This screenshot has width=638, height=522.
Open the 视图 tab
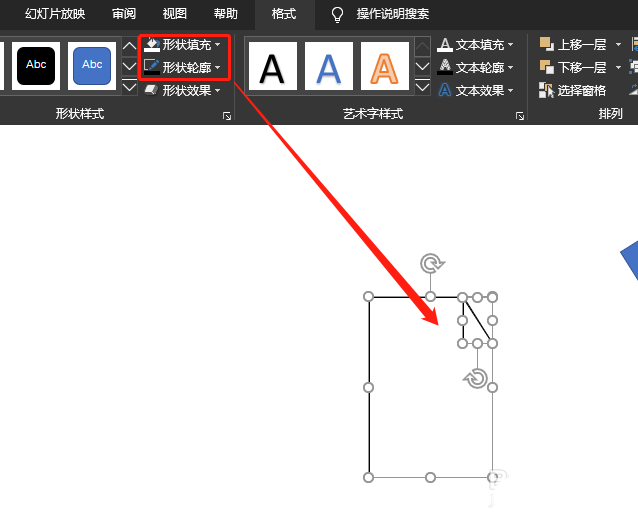(x=175, y=14)
